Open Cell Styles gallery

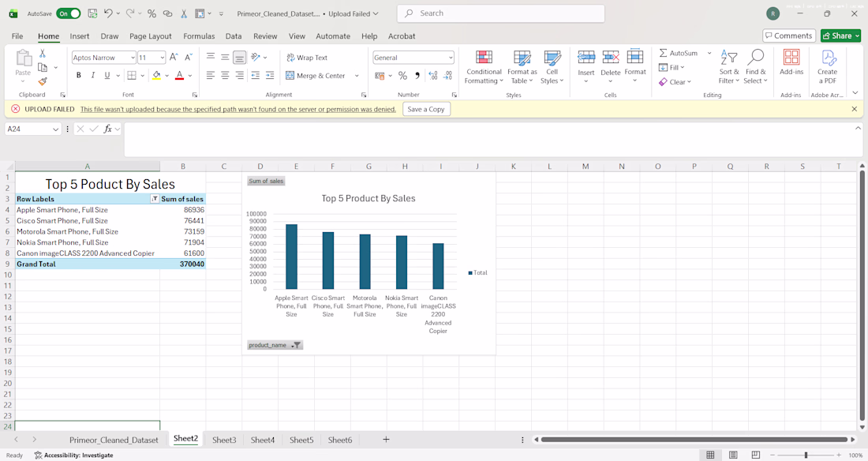[x=552, y=67]
